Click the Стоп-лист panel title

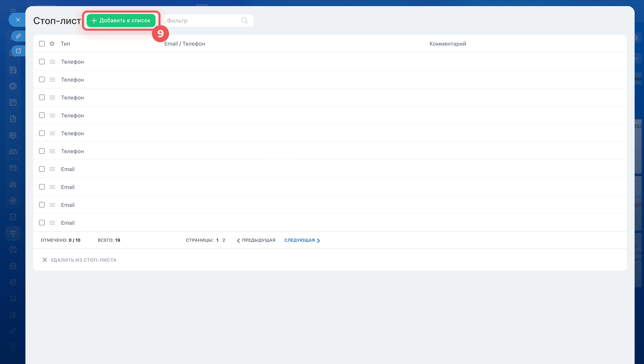tap(57, 21)
